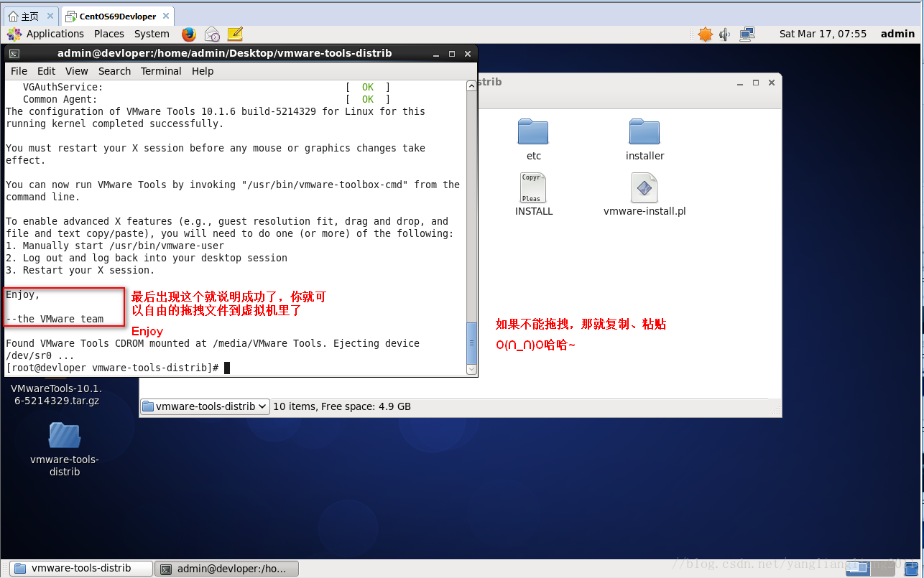Open the mail reader panel icon
Screen dimensions: 924x578
212,34
